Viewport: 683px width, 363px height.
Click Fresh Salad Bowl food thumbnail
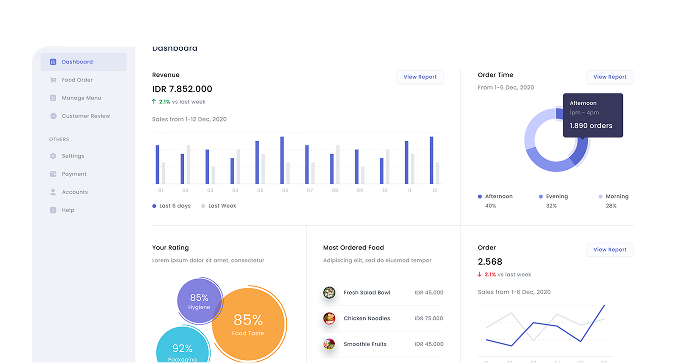tap(329, 292)
